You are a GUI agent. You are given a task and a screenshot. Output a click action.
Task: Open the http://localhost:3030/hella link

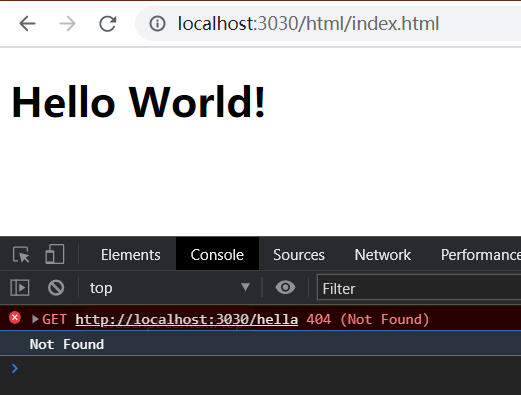point(187,319)
